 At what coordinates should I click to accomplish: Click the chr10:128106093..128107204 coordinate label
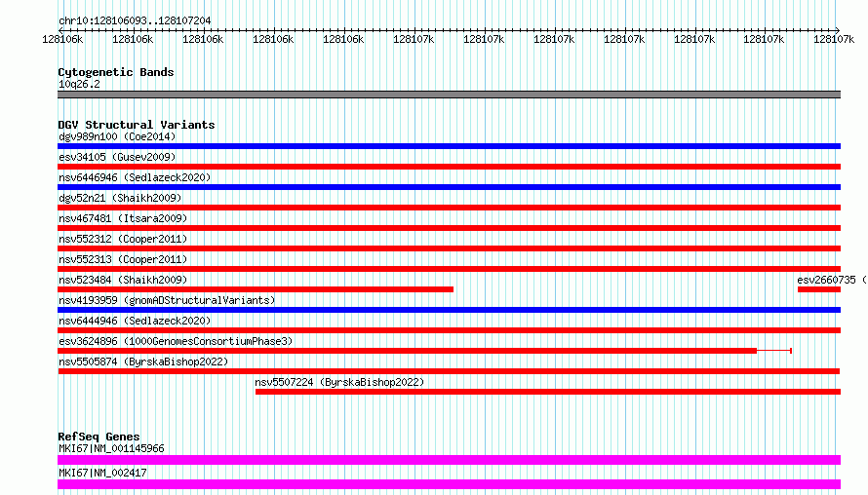135,20
